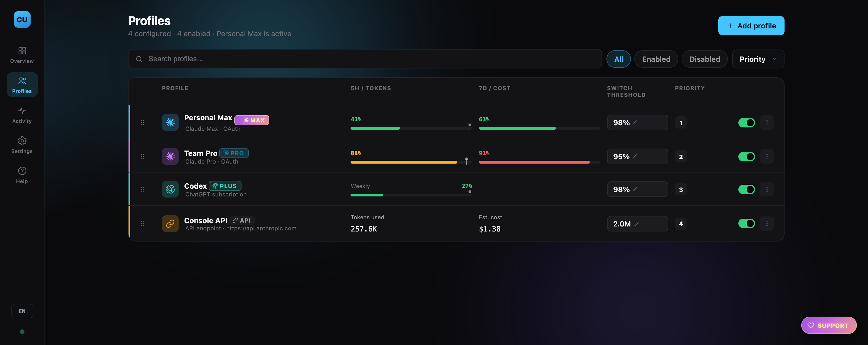Click the MAX badge on Personal Max
Image resolution: width=868 pixels, height=345 pixels.
coord(252,120)
